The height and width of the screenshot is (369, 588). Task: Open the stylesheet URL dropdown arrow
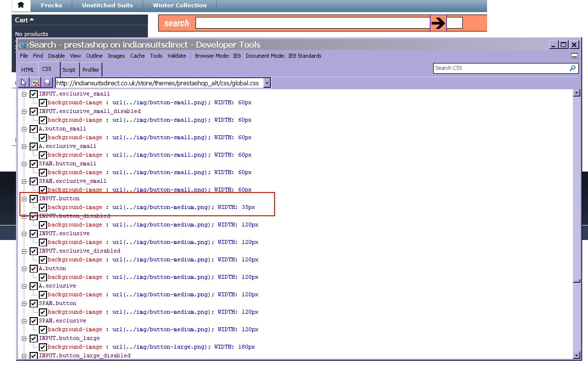pos(267,83)
